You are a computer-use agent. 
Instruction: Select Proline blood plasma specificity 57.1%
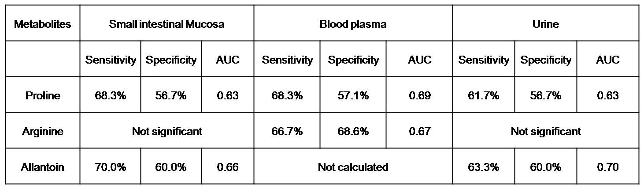coord(353,96)
